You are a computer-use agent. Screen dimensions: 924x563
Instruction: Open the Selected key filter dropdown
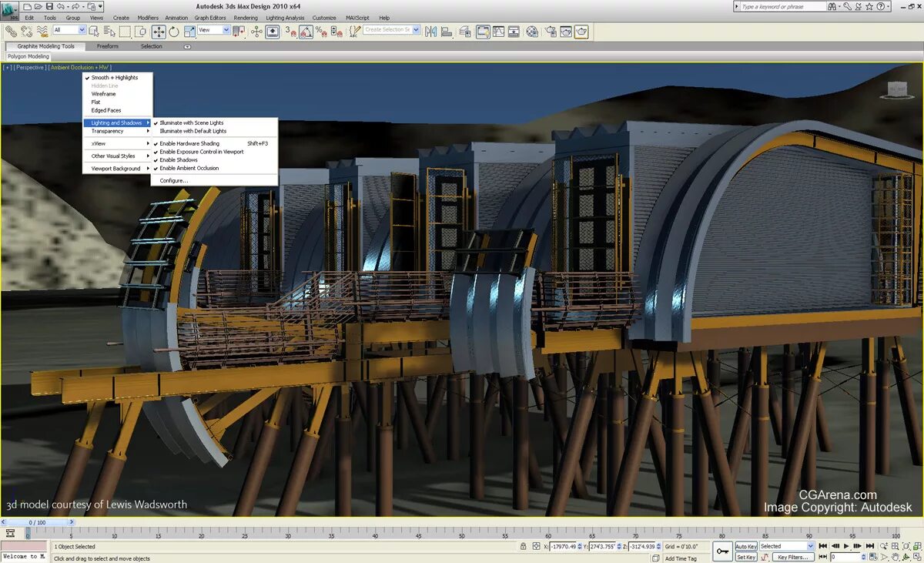click(786, 546)
